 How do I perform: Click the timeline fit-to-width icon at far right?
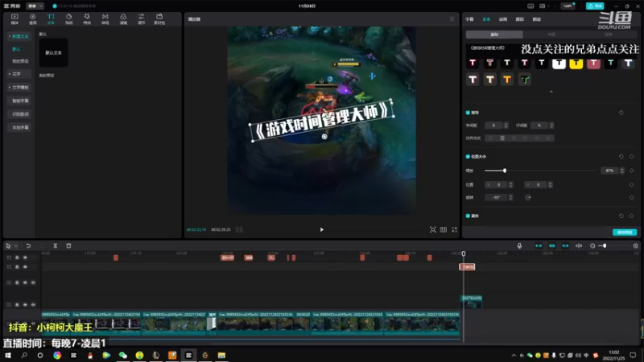(x=635, y=246)
